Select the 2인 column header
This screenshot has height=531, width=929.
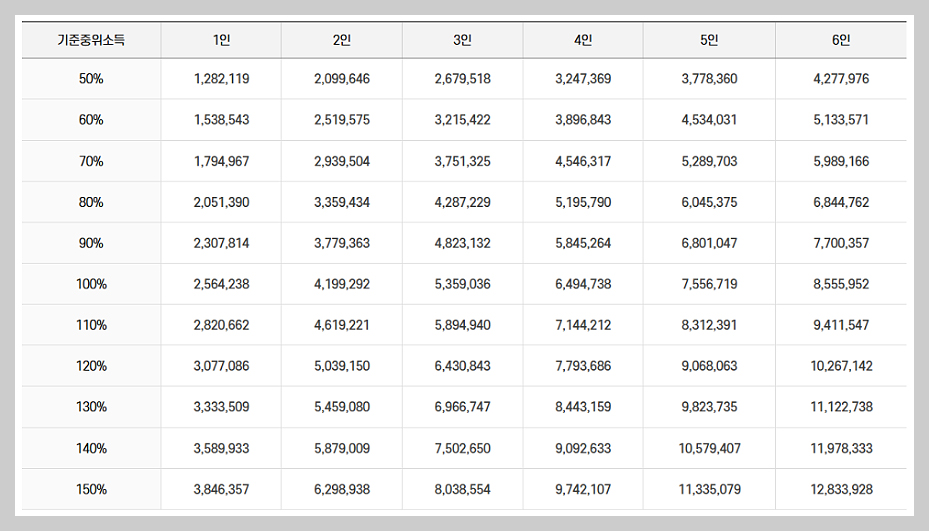(x=342, y=40)
